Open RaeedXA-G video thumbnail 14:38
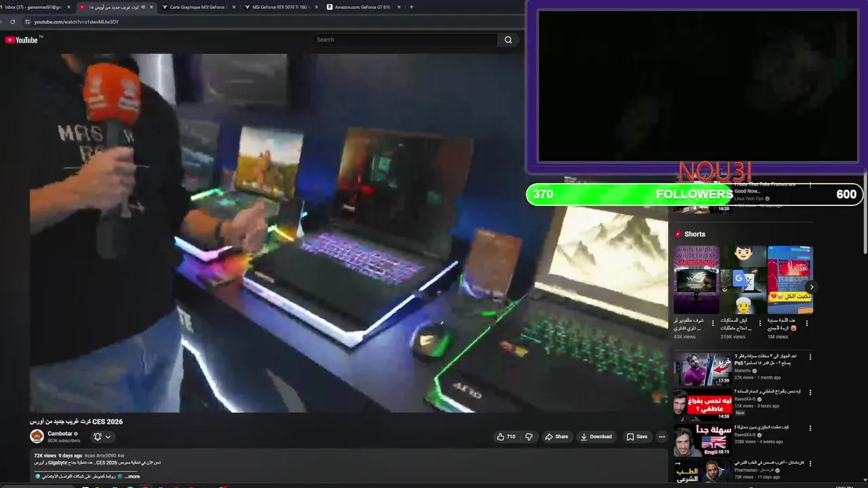The width and height of the screenshot is (868, 488). [x=703, y=405]
